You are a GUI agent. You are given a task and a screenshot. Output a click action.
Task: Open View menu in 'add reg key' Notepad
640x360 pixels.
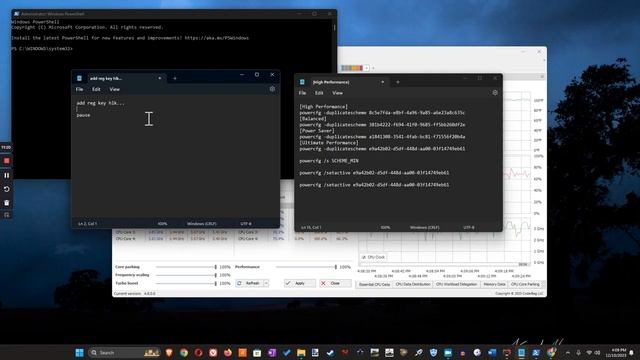114,89
